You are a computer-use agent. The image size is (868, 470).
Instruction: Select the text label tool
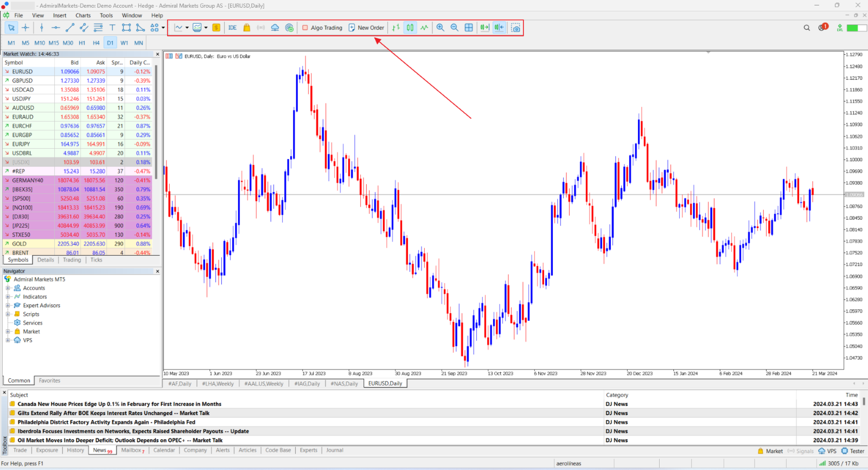(112, 28)
